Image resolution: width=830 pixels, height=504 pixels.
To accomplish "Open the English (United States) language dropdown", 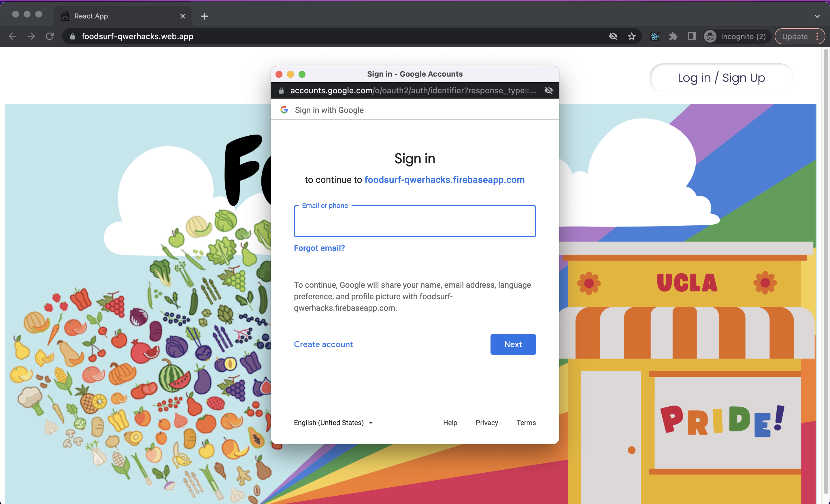I will [333, 422].
